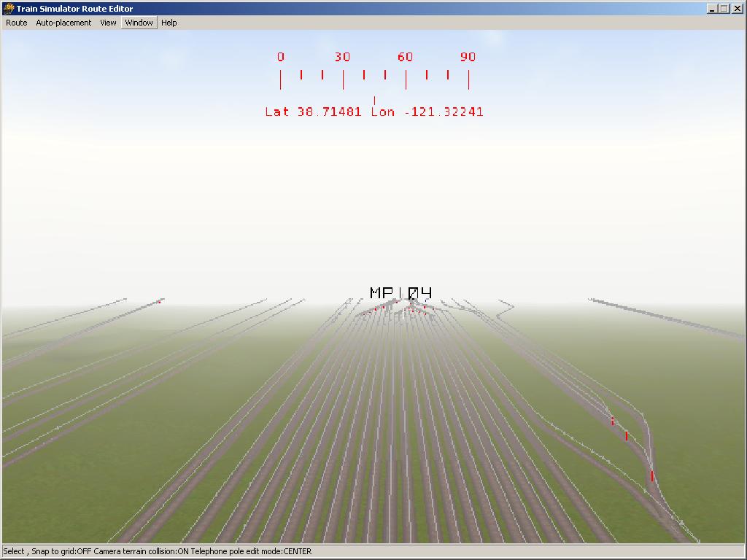Click the Camera terrain collision:ON status text
This screenshot has height=560, width=747.
coord(141,551)
